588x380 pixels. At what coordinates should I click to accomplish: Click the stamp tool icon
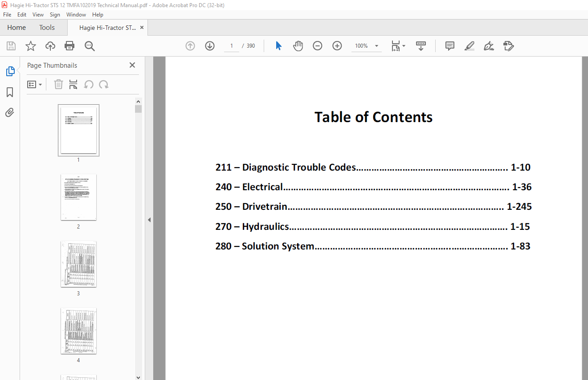pyautogui.click(x=508, y=46)
